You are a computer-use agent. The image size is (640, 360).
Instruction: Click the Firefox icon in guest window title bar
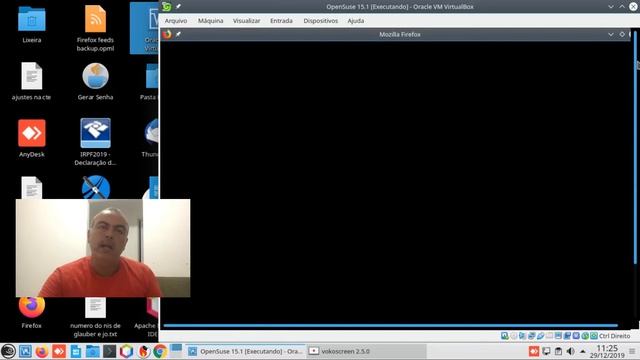point(167,34)
